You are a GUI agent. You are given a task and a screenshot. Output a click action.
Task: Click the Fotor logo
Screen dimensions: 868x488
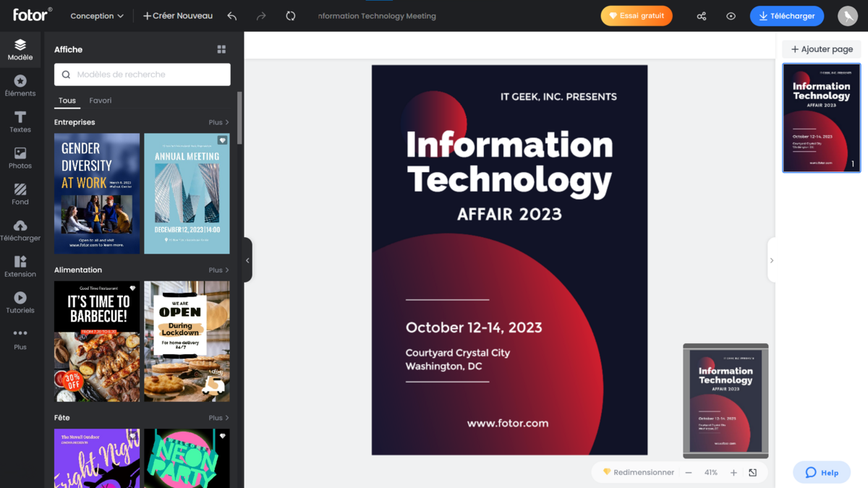(x=33, y=14)
